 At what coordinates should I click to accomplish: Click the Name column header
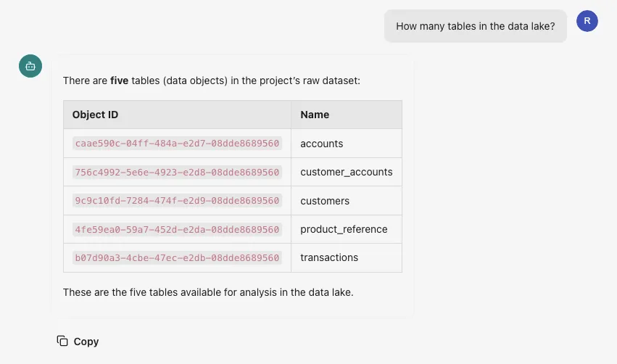(315, 115)
